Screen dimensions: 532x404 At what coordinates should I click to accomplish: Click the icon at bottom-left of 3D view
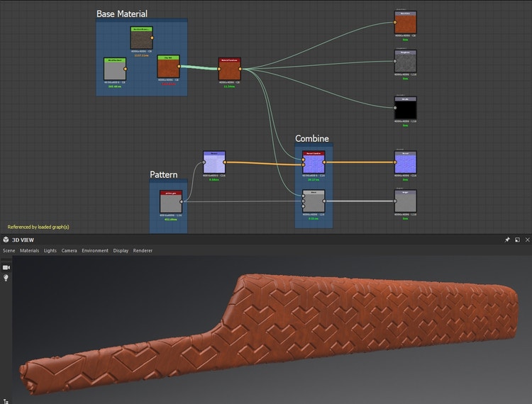[6, 400]
